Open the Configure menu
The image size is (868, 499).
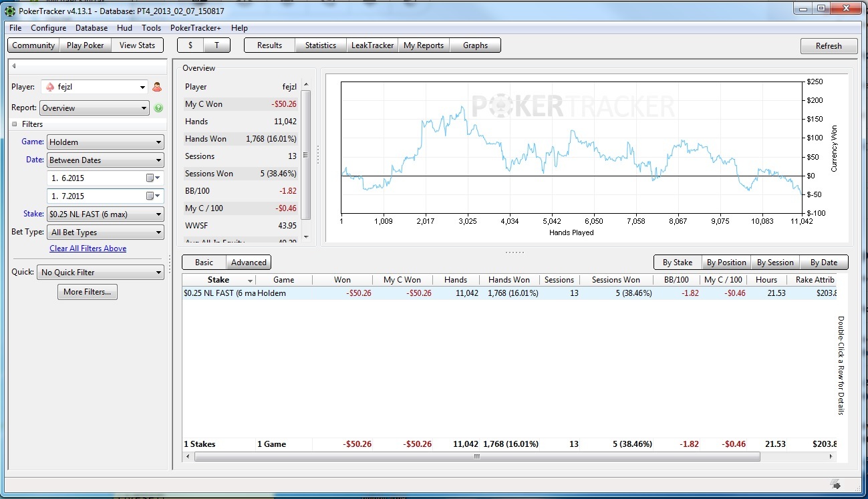(48, 28)
